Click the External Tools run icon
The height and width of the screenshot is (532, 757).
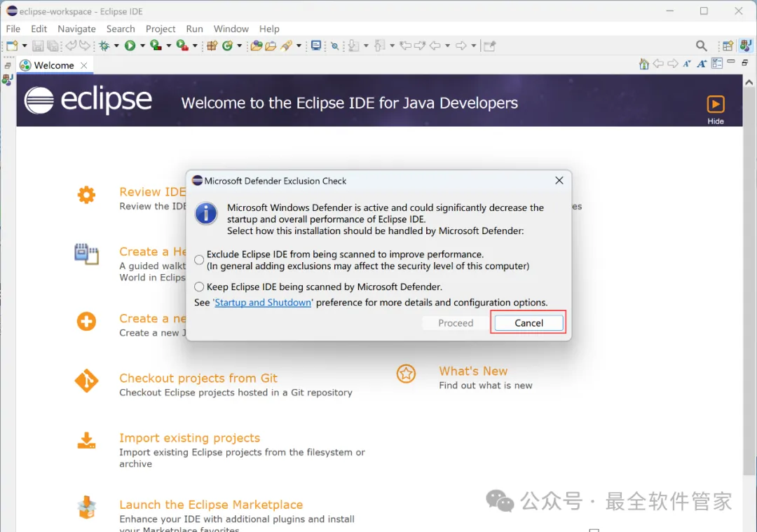click(182, 46)
